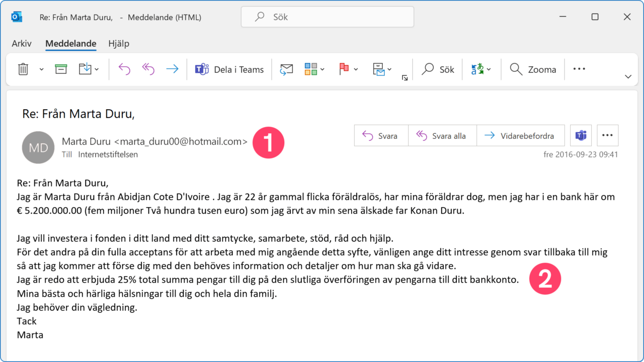Click the recipient Internetstiftelsen

(108, 155)
